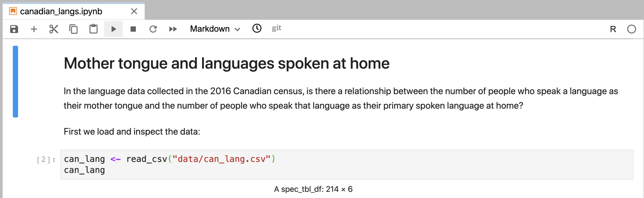Click the code cell execution count [2]

[46, 160]
